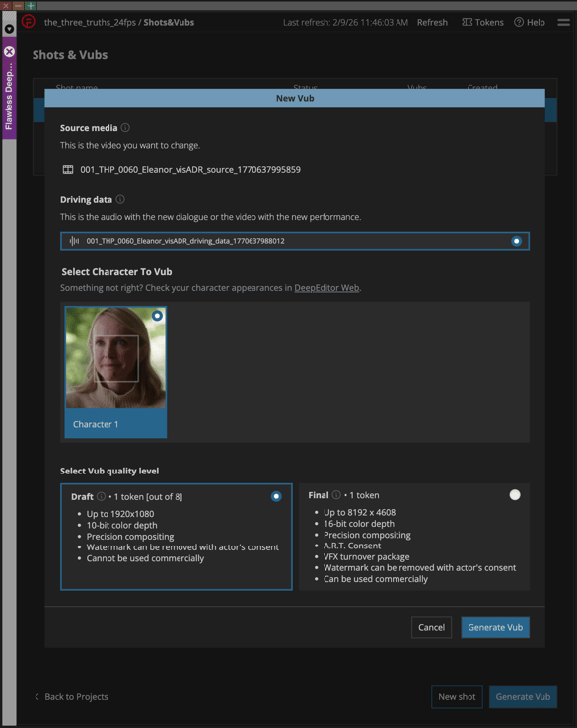Click the back chevron beside Back to Projects
577x728 pixels.
(x=36, y=696)
